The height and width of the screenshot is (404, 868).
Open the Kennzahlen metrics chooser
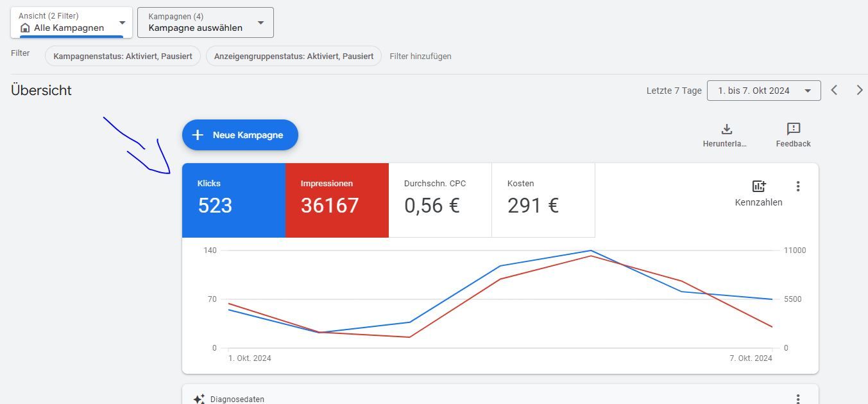[x=759, y=193]
